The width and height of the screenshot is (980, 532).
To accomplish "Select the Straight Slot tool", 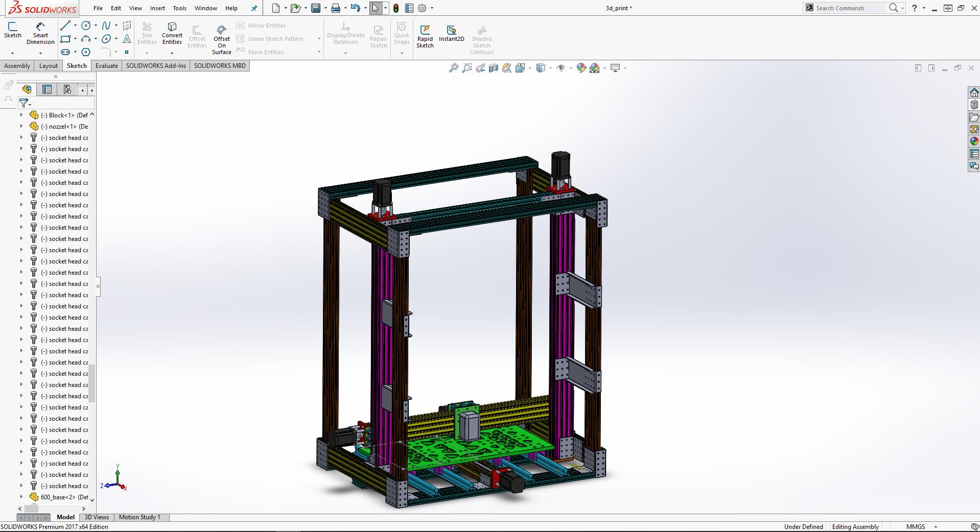I will coord(65,52).
